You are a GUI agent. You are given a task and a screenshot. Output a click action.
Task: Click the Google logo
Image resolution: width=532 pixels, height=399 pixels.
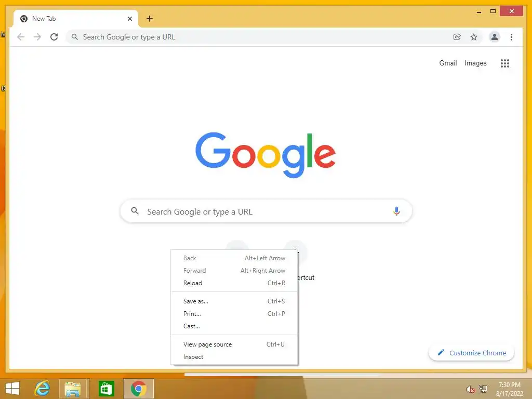[x=265, y=155]
